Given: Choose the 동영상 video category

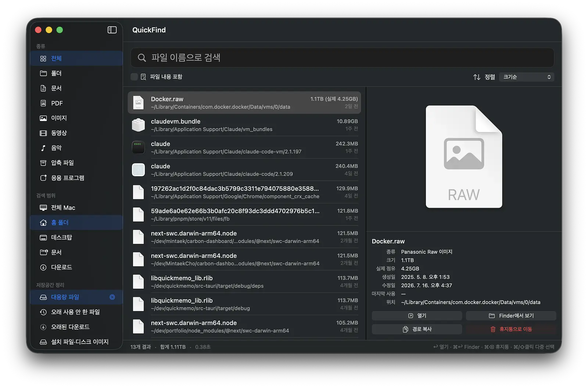Looking at the screenshot, I should tap(76, 133).
